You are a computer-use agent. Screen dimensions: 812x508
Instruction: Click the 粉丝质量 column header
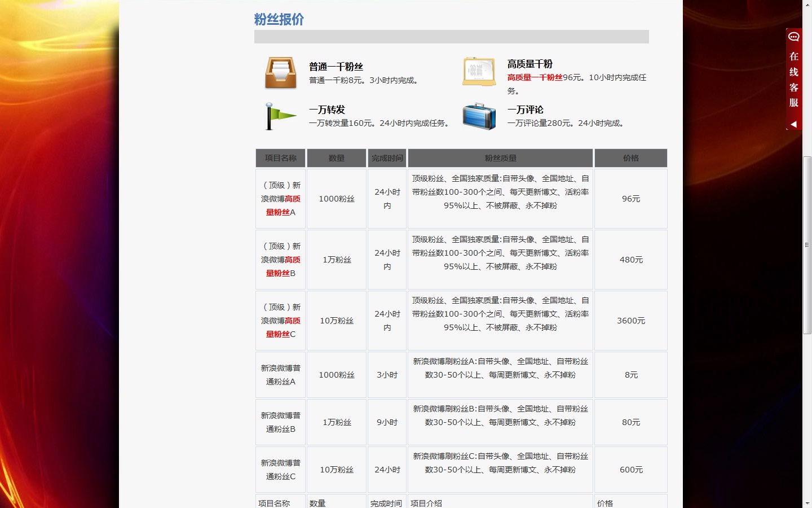pyautogui.click(x=500, y=158)
